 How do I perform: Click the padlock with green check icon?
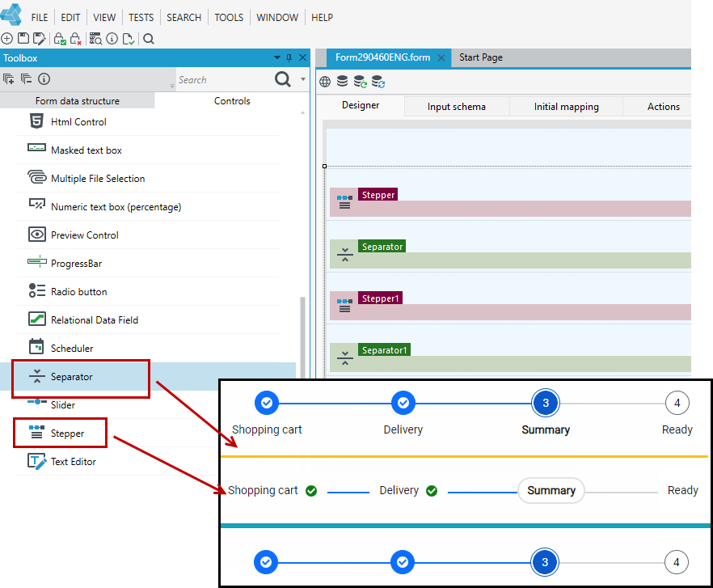60,39
